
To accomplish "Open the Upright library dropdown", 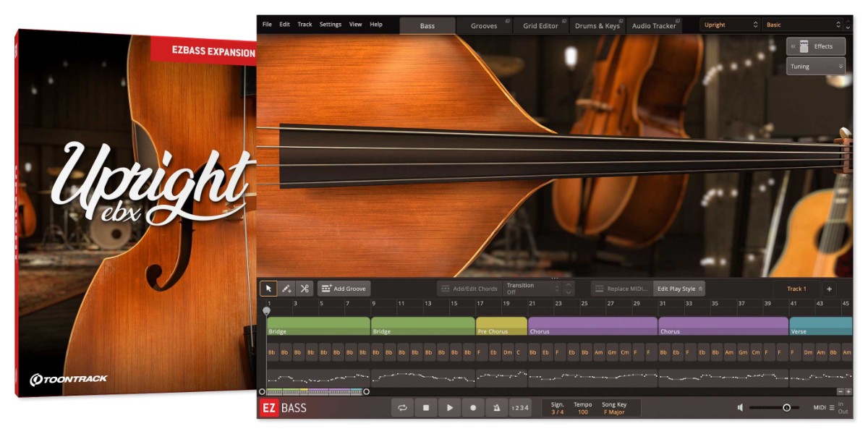I will [730, 25].
